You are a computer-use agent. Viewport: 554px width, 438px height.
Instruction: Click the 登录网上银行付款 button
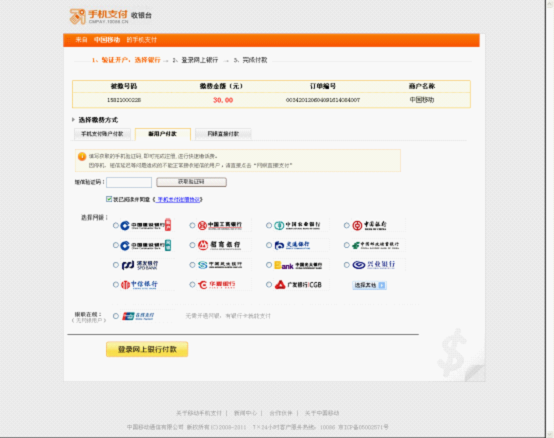(x=147, y=349)
